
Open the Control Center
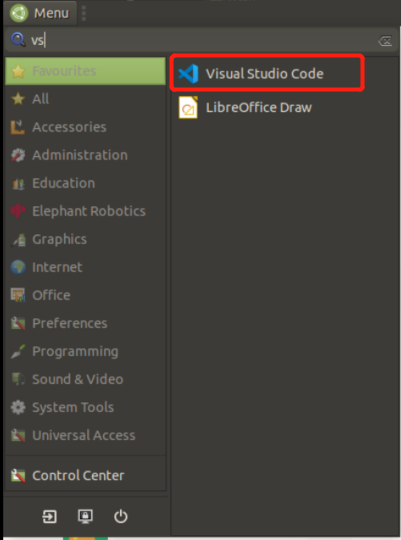85,476
